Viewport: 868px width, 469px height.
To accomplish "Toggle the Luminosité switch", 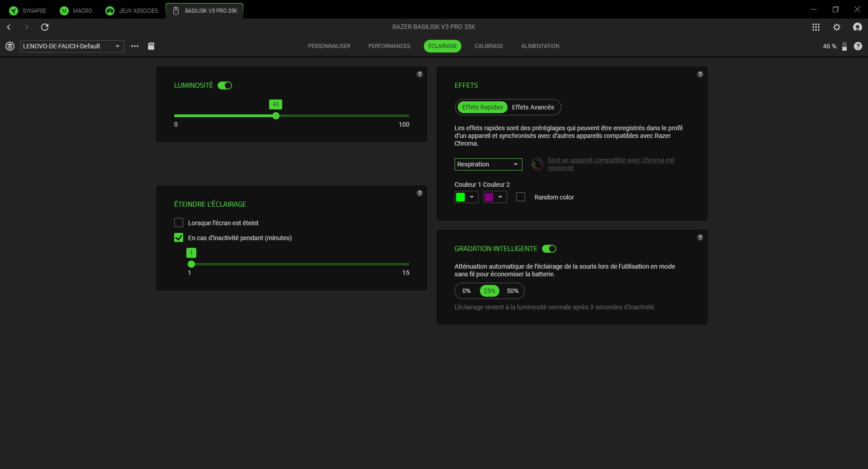I will (225, 85).
